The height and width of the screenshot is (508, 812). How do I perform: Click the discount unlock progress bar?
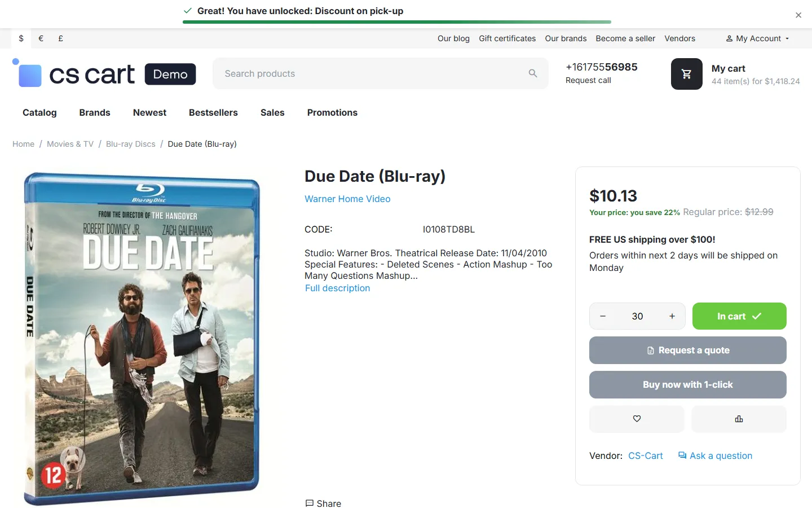[x=397, y=22]
